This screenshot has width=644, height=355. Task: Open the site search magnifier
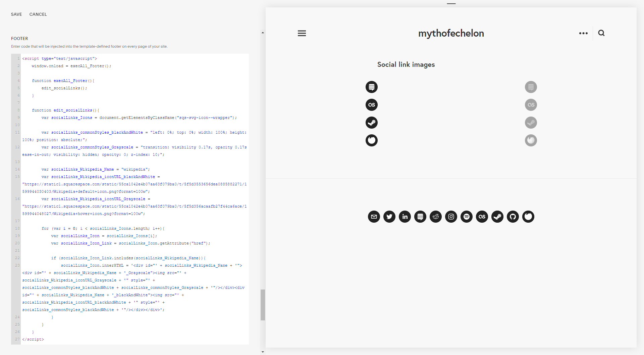tap(601, 33)
